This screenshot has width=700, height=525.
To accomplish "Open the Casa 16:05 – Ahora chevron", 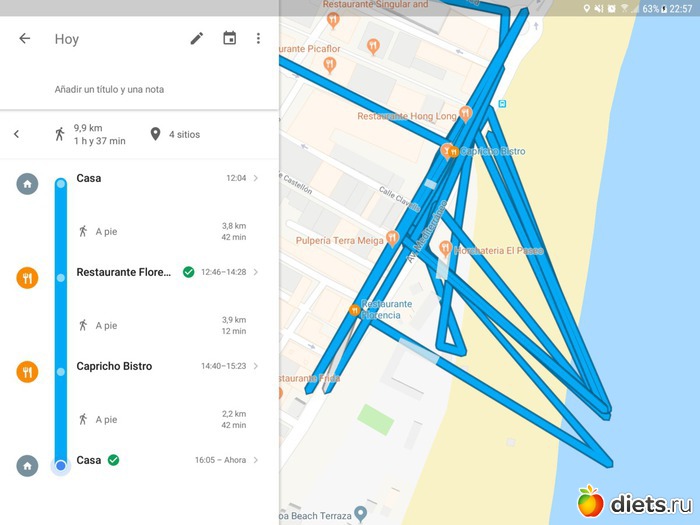I will 255,460.
